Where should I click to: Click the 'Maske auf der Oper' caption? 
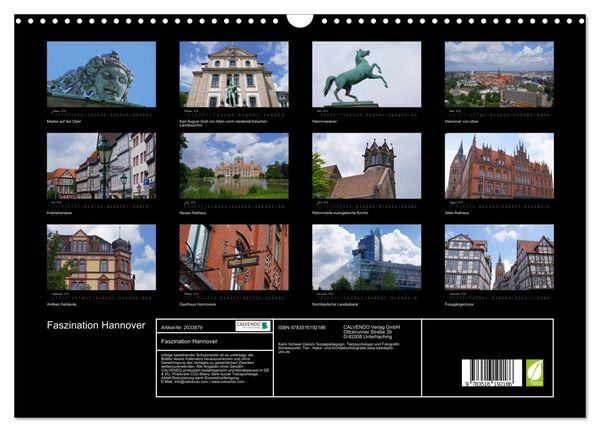point(64,121)
